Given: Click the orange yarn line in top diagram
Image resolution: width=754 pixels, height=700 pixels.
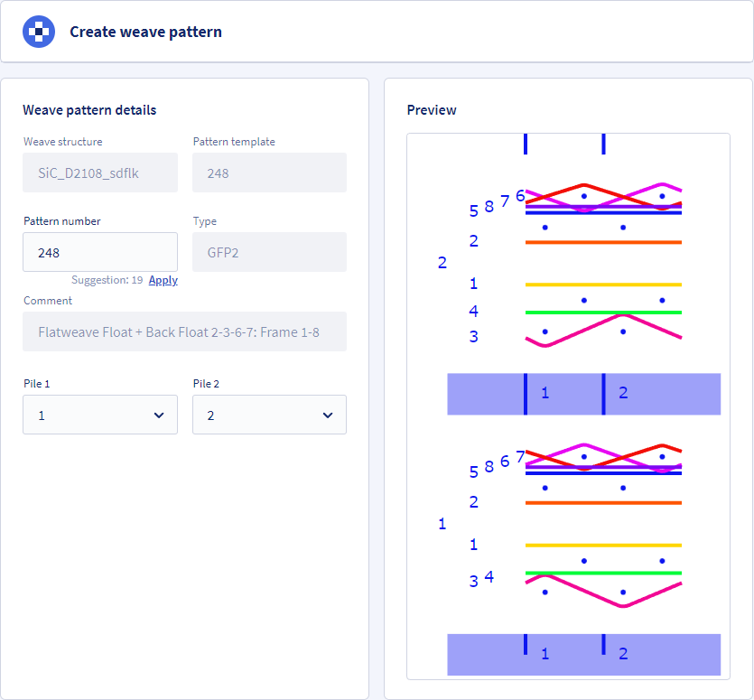Looking at the screenshot, I should tap(603, 242).
